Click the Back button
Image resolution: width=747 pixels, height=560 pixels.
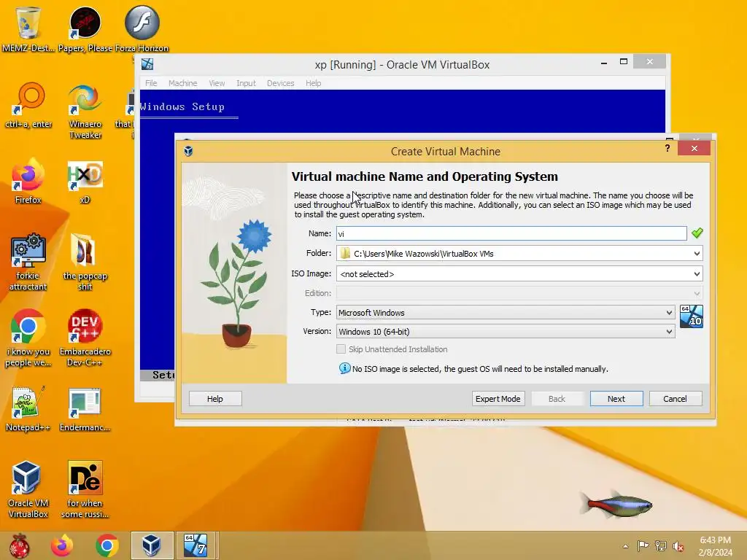[557, 399]
